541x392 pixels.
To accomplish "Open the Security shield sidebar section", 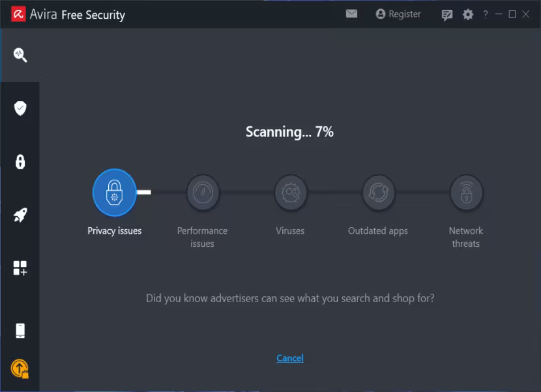I will 20,108.
